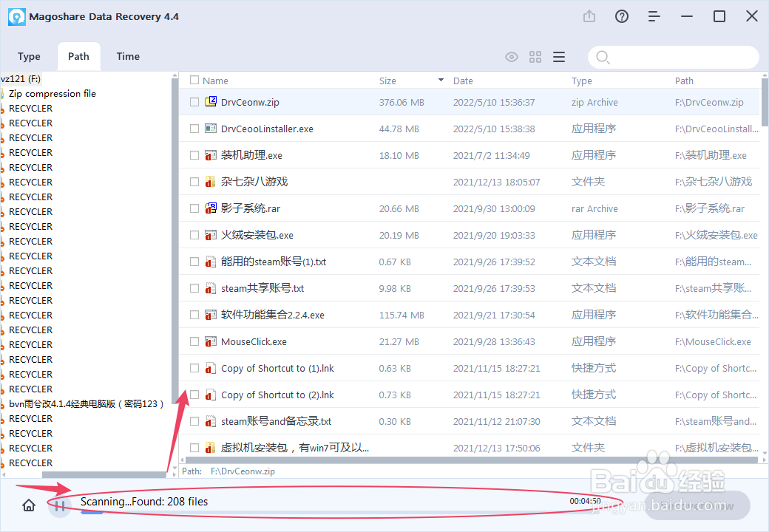Viewport: 769px width, 532px height.
Task: Select the checkbox for 影子系统.rar
Action: (x=194, y=208)
